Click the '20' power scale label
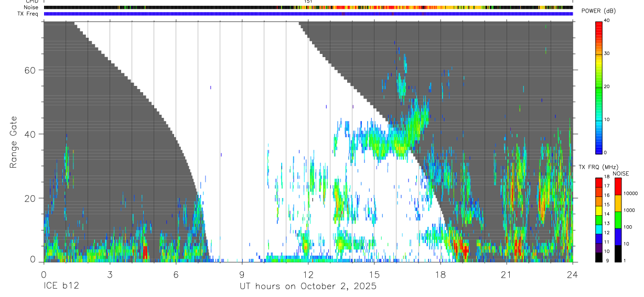 (607, 86)
